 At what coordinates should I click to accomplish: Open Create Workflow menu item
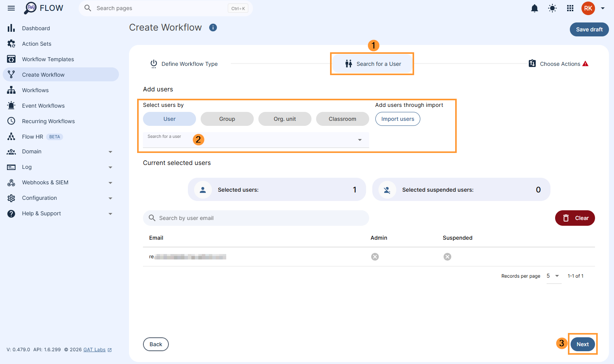point(61,74)
